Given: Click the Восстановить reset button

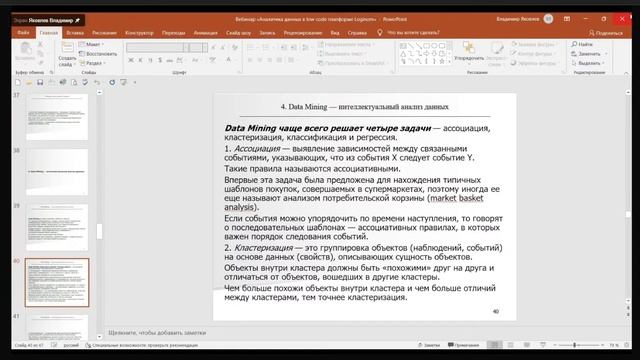Looking at the screenshot, I should 98,53.
